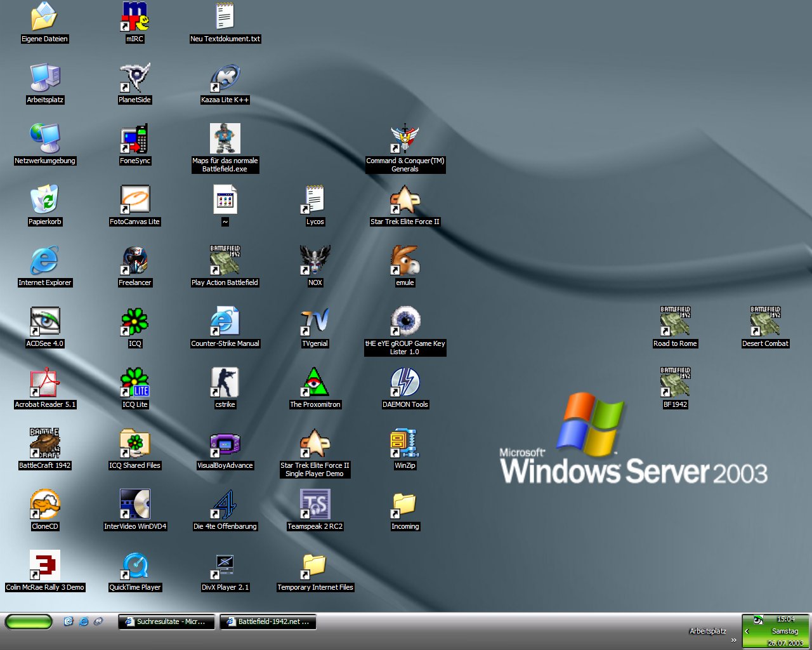Switch to Battlefield-1942.net taskbar window

pos(268,621)
